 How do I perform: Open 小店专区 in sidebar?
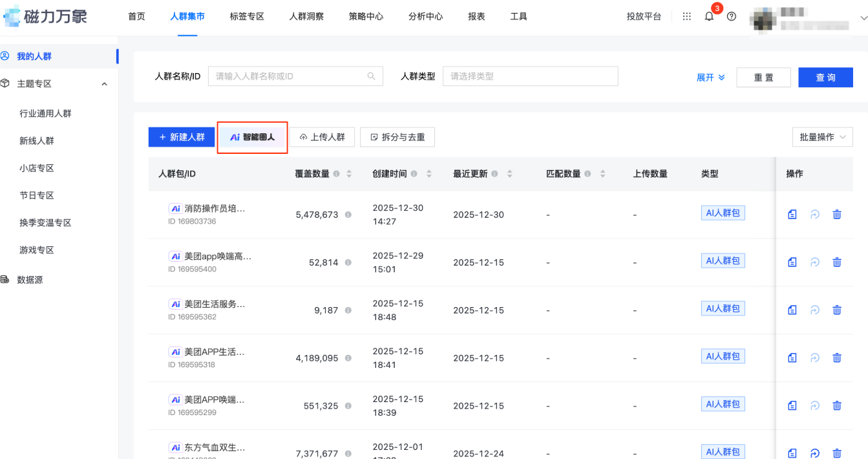[37, 168]
